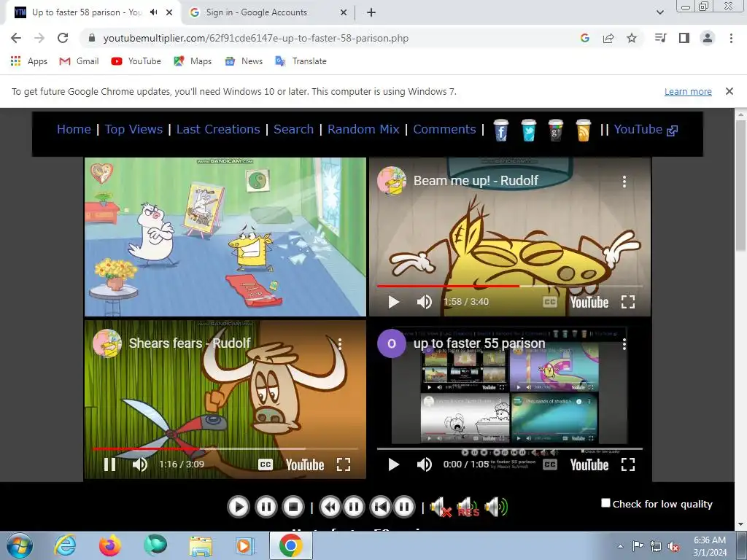Open the RSS feed cup icon
747x560 pixels.
pos(583,130)
